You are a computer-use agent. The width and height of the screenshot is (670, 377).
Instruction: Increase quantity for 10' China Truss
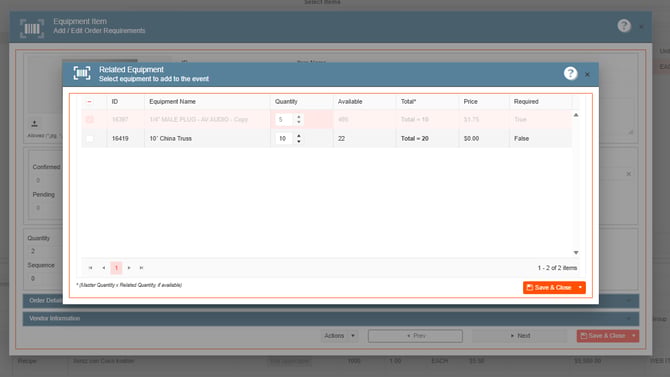coord(298,136)
